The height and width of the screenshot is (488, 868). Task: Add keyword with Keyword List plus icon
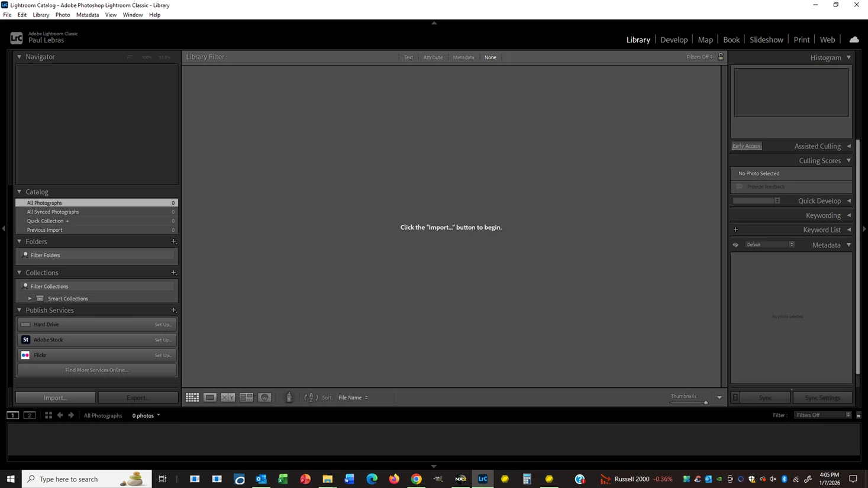click(x=735, y=230)
